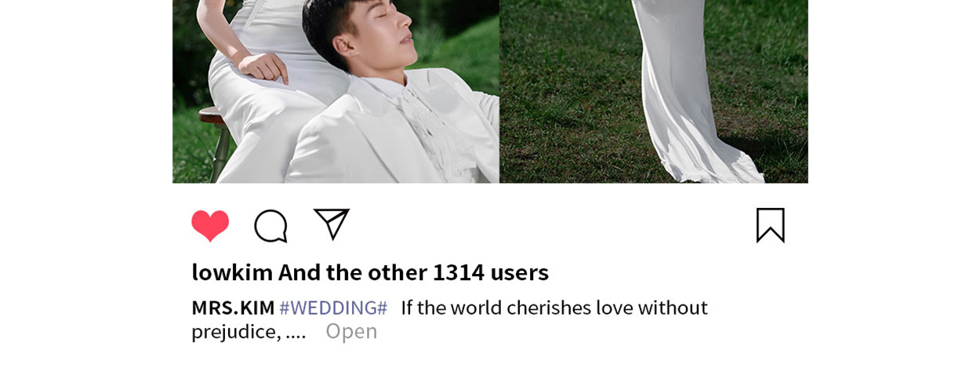This screenshot has height=390, width=980.
Task: Unlike the post with the red heart
Action: pyautogui.click(x=210, y=226)
